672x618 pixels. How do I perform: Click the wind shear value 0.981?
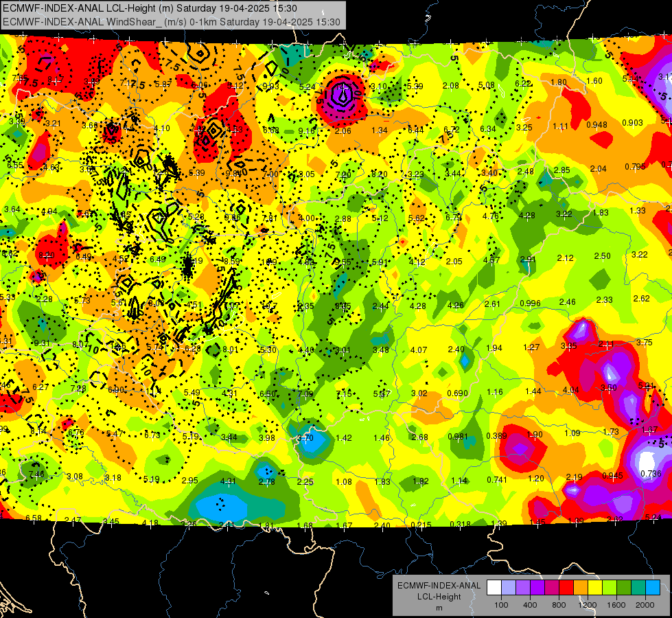click(x=458, y=437)
